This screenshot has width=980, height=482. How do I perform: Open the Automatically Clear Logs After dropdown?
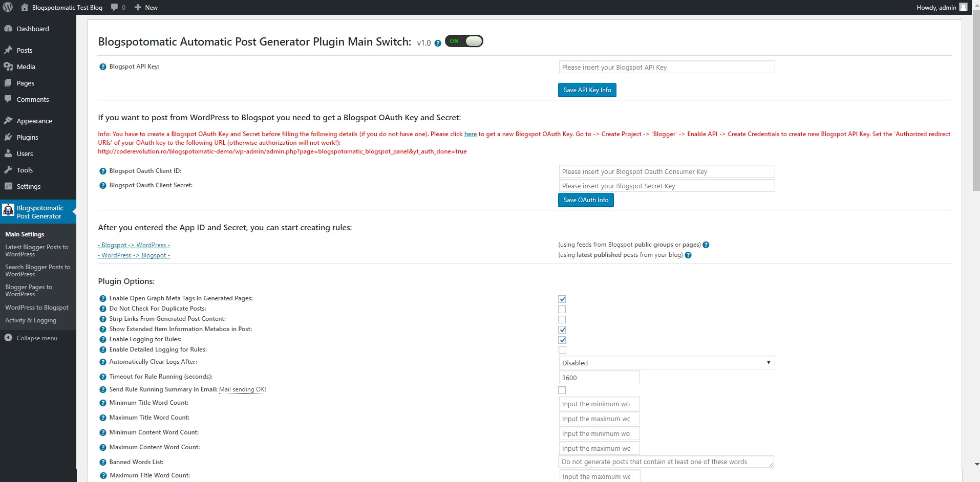tap(666, 363)
